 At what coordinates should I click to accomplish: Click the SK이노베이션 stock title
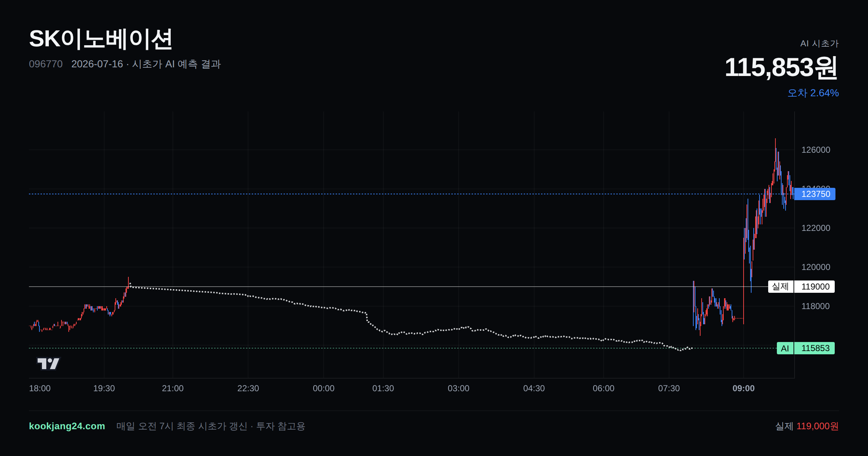point(101,39)
